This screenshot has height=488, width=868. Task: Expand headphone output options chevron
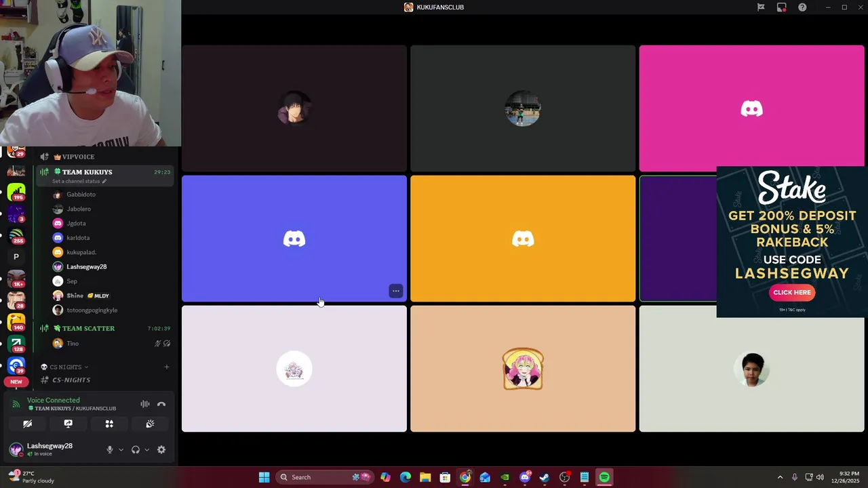(146, 449)
